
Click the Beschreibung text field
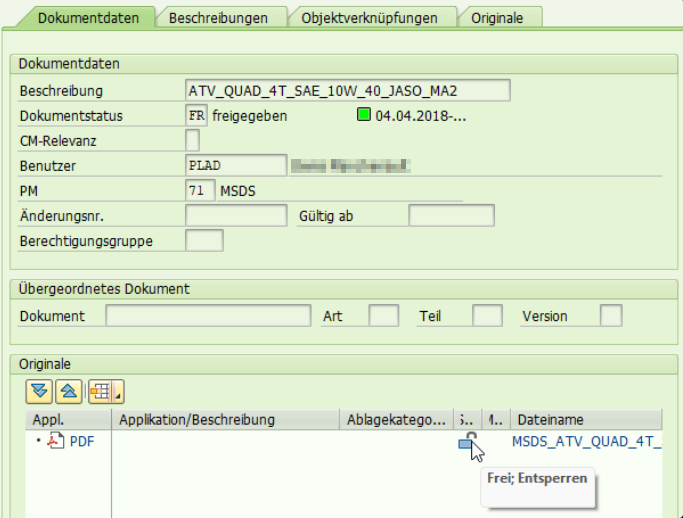pos(348,91)
